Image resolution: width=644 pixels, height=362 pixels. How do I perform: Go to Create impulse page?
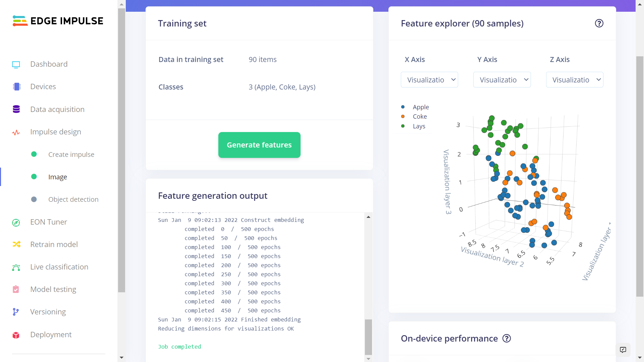(71, 155)
